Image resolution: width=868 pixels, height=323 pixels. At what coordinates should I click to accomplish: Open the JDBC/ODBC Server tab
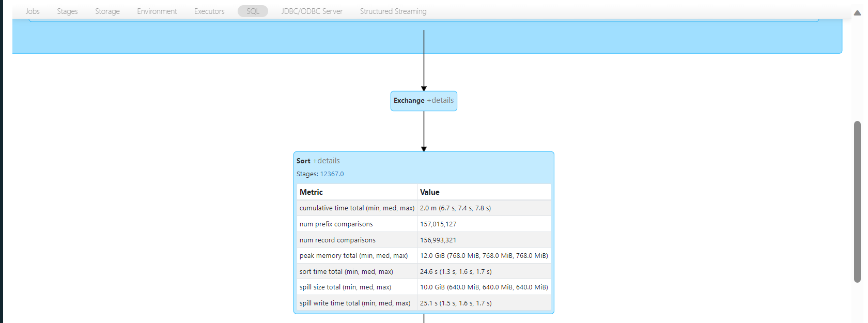[312, 11]
